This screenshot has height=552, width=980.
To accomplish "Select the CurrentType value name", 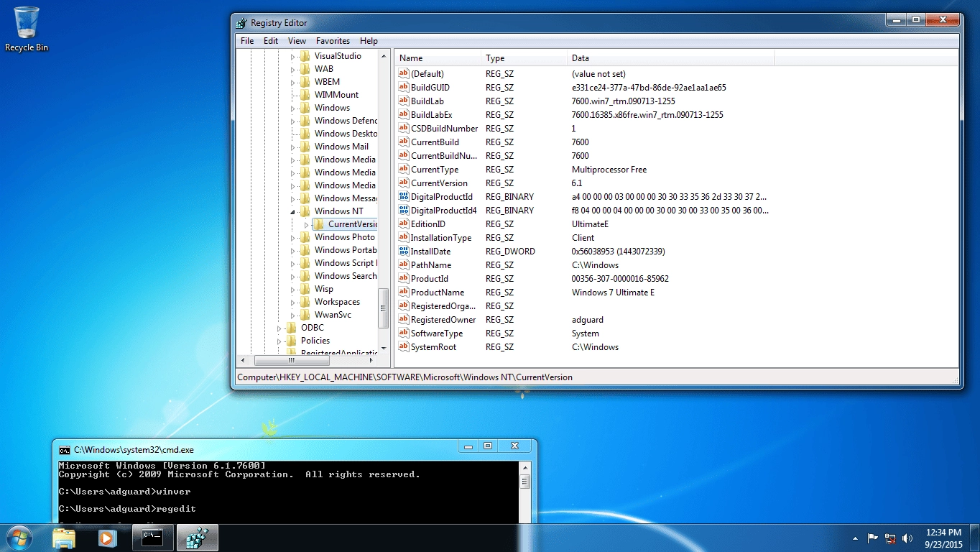I will click(435, 170).
